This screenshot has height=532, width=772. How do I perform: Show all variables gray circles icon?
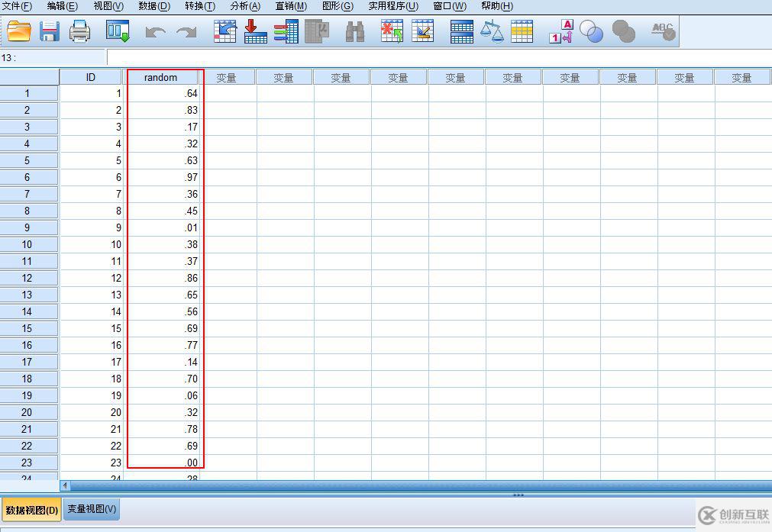623,31
